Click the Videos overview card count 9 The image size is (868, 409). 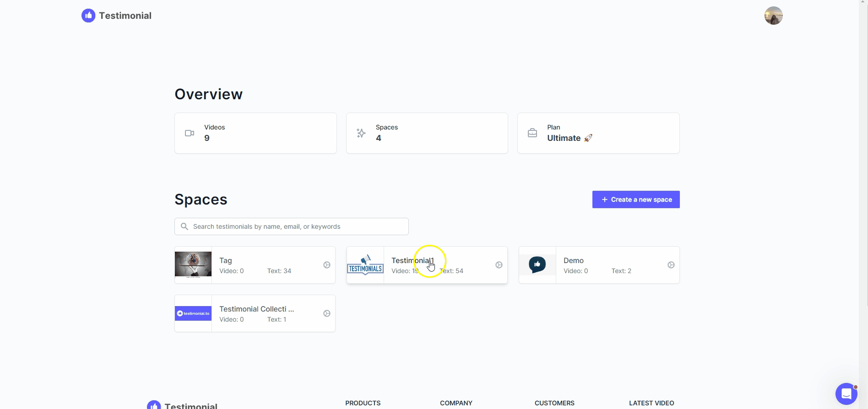pyautogui.click(x=207, y=138)
